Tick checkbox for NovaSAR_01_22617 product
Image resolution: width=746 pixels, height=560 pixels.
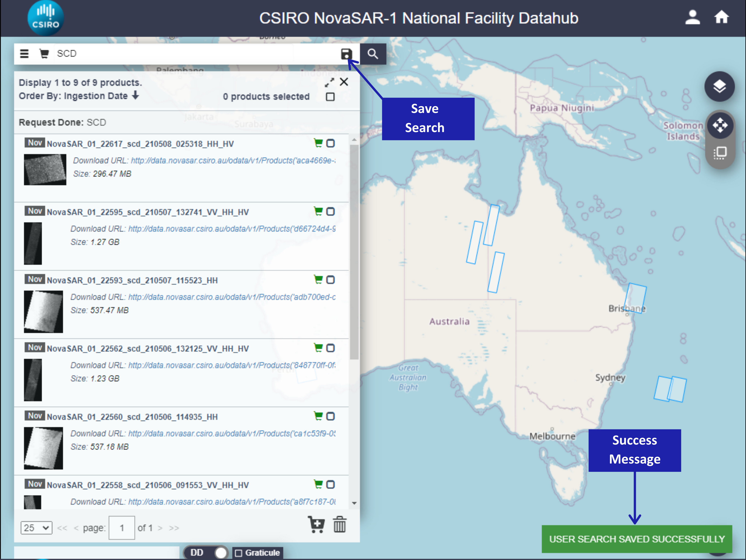point(330,143)
